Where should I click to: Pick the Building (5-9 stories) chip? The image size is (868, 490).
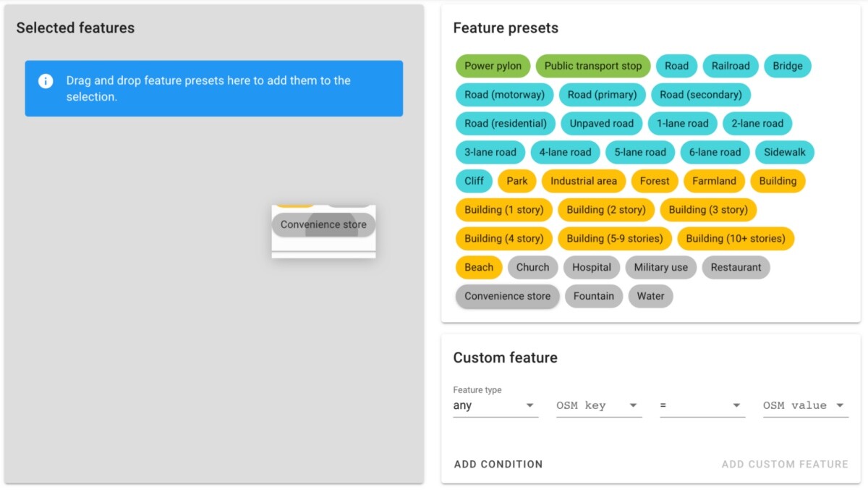pos(614,238)
